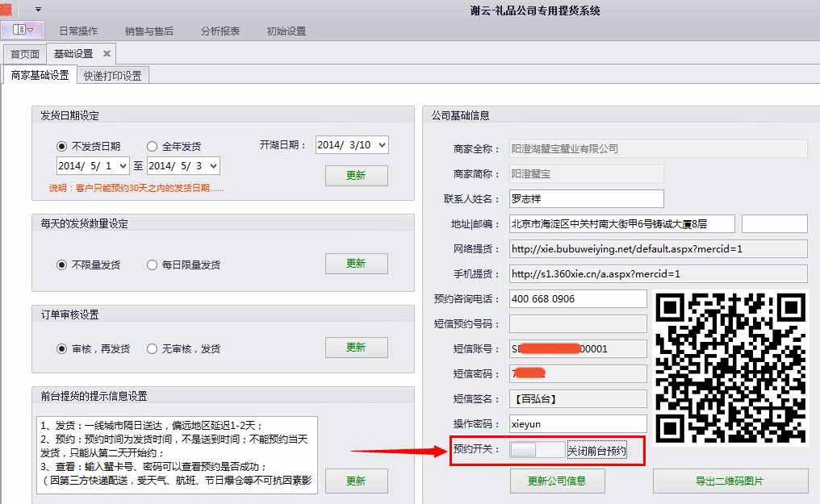The width and height of the screenshot is (820, 504).
Task: Switch to the 首页面 tab
Action: click(25, 54)
